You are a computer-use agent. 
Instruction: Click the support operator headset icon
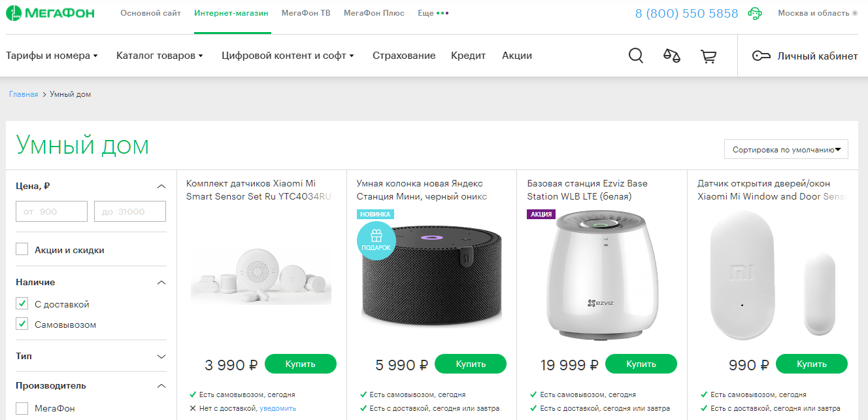point(755,14)
